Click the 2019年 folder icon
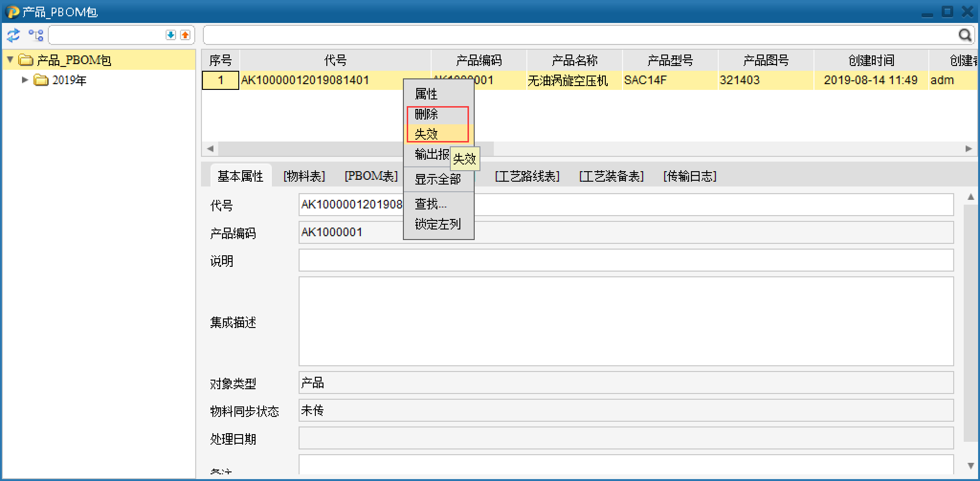Image resolution: width=980 pixels, height=481 pixels. [41, 80]
